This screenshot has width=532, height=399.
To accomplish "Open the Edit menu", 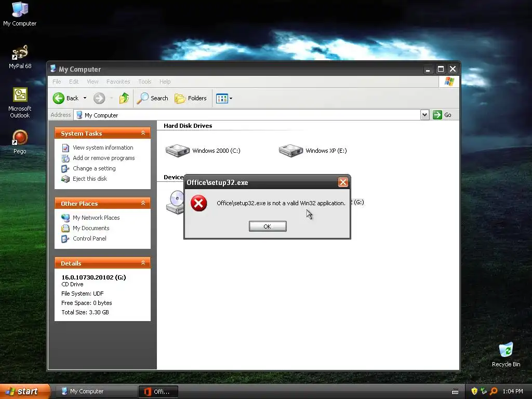I will coord(74,82).
